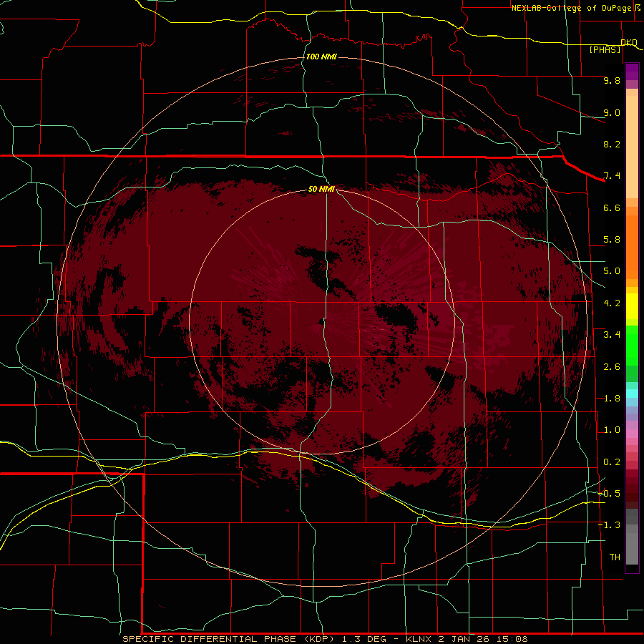
Task: Click the 50 NMI range ring center
Action: click(323, 321)
